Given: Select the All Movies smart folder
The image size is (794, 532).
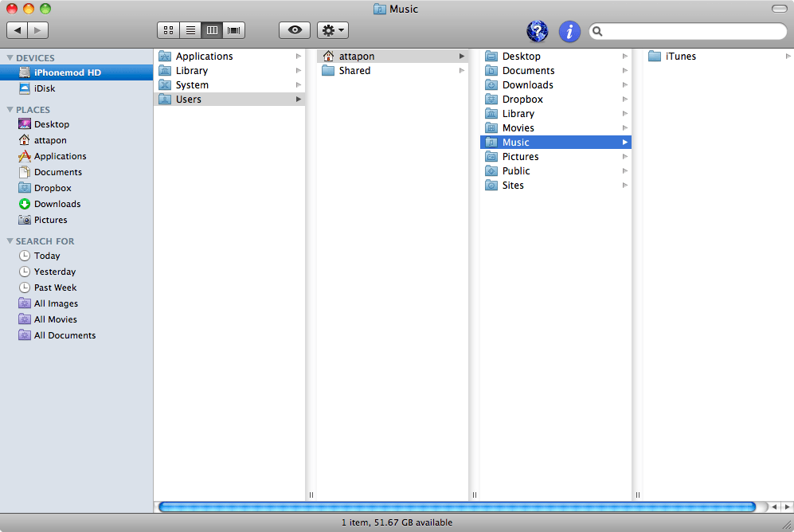Looking at the screenshot, I should [x=76, y=319].
